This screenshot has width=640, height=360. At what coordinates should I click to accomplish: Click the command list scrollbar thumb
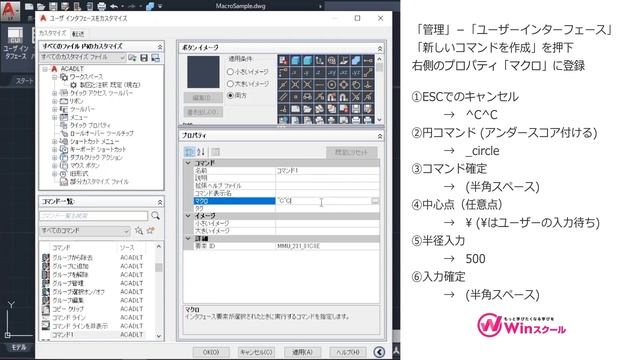point(159,267)
